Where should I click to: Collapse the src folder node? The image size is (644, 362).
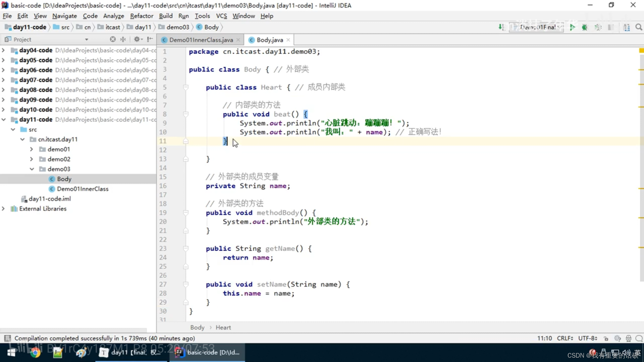pos(13,129)
